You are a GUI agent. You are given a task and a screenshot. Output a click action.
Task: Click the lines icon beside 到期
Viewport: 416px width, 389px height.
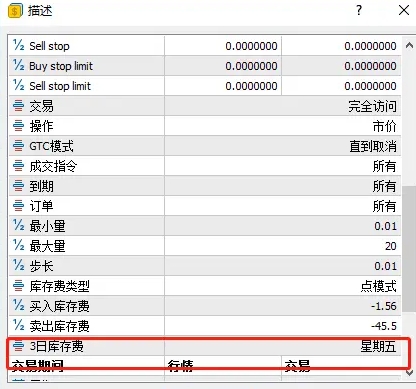(x=18, y=186)
